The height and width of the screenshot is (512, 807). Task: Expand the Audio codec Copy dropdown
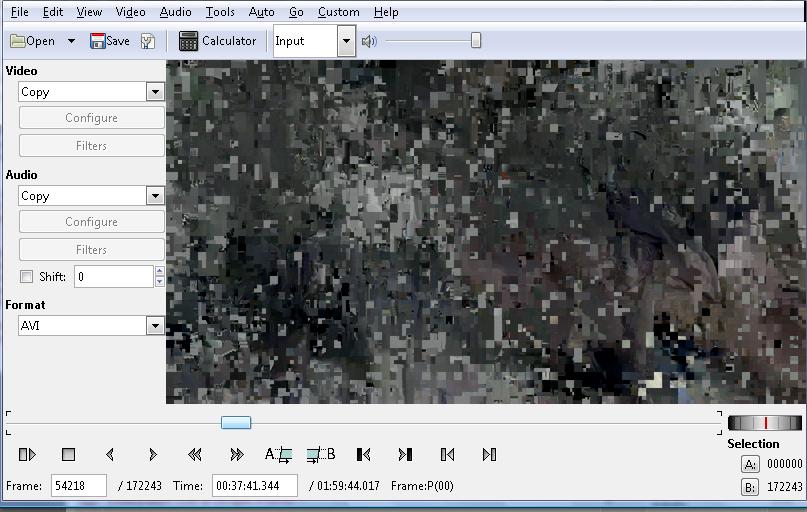point(155,196)
